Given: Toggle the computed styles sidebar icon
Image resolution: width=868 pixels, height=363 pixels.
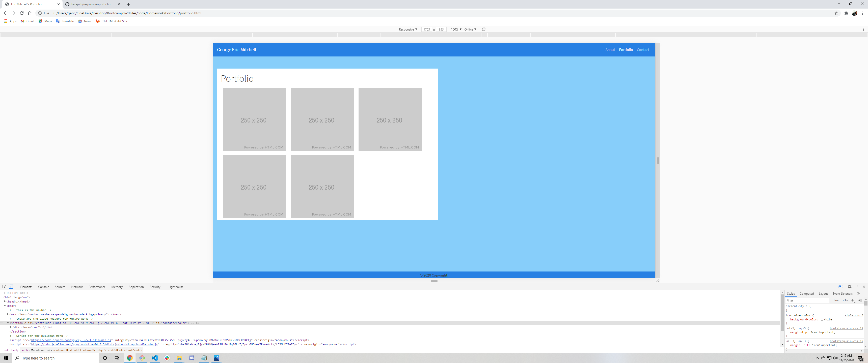Looking at the screenshot, I should coord(860,300).
